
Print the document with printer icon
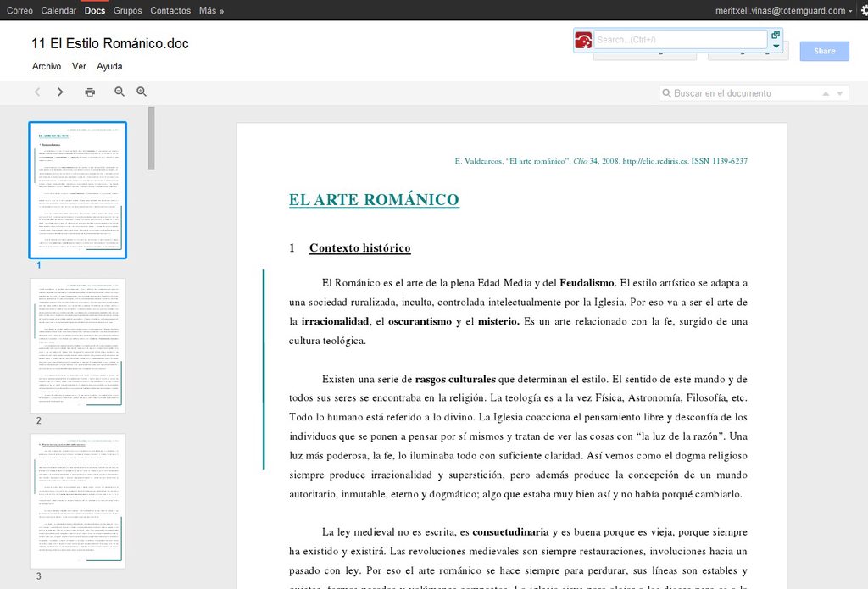pos(90,92)
